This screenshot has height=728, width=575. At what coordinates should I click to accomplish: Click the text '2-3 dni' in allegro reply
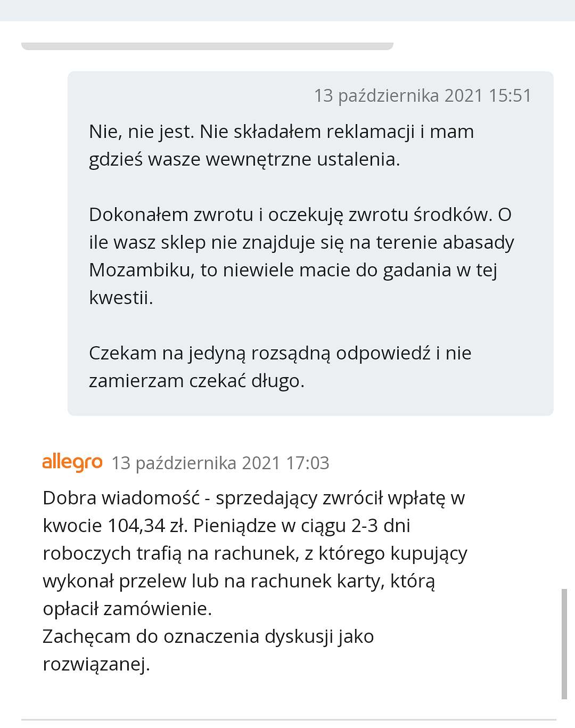pyautogui.click(x=381, y=526)
